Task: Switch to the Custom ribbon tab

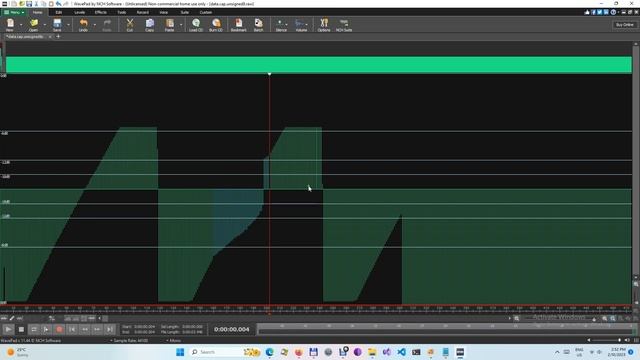Action: 206,12
